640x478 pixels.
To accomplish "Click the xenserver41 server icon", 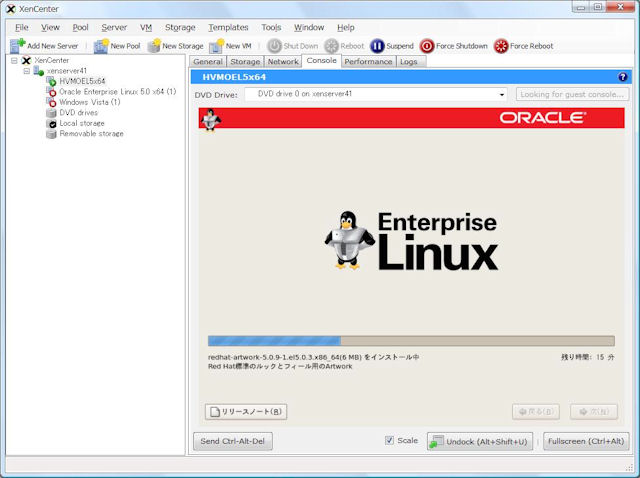I will (x=39, y=71).
